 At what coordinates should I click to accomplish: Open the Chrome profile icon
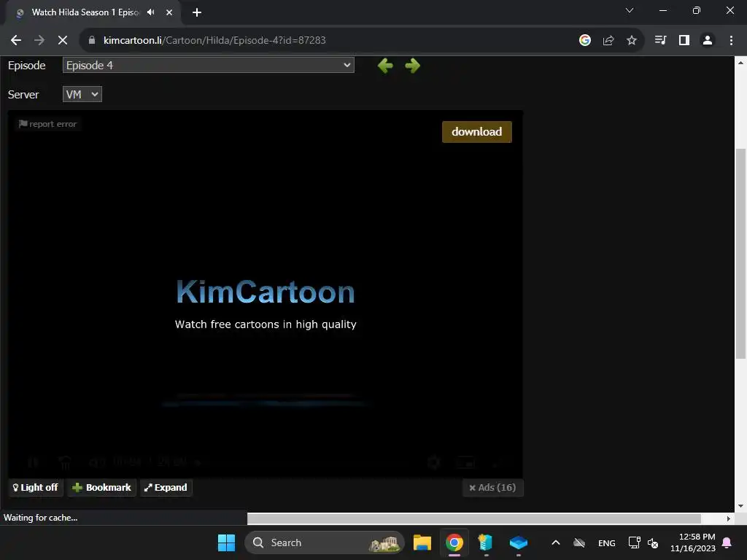click(x=708, y=41)
